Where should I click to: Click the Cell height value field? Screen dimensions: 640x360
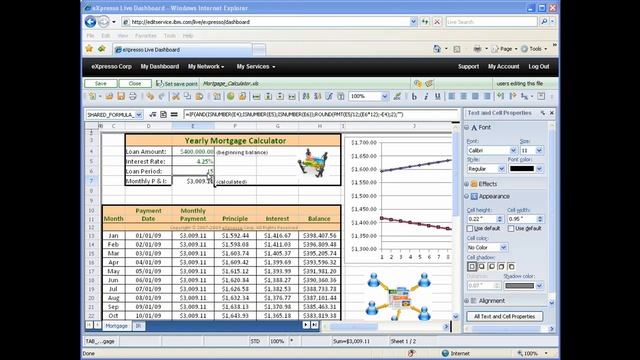pyautogui.click(x=481, y=219)
